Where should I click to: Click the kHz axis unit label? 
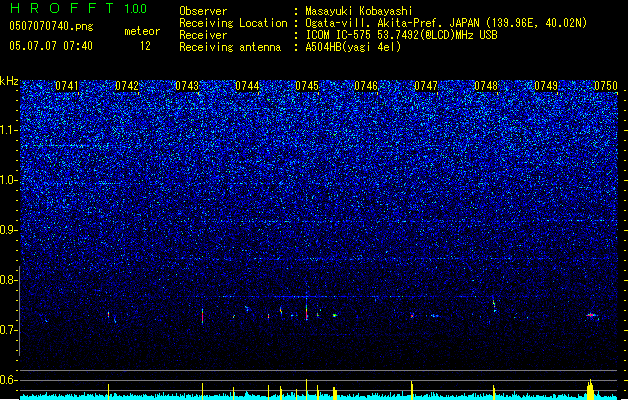tap(9, 81)
